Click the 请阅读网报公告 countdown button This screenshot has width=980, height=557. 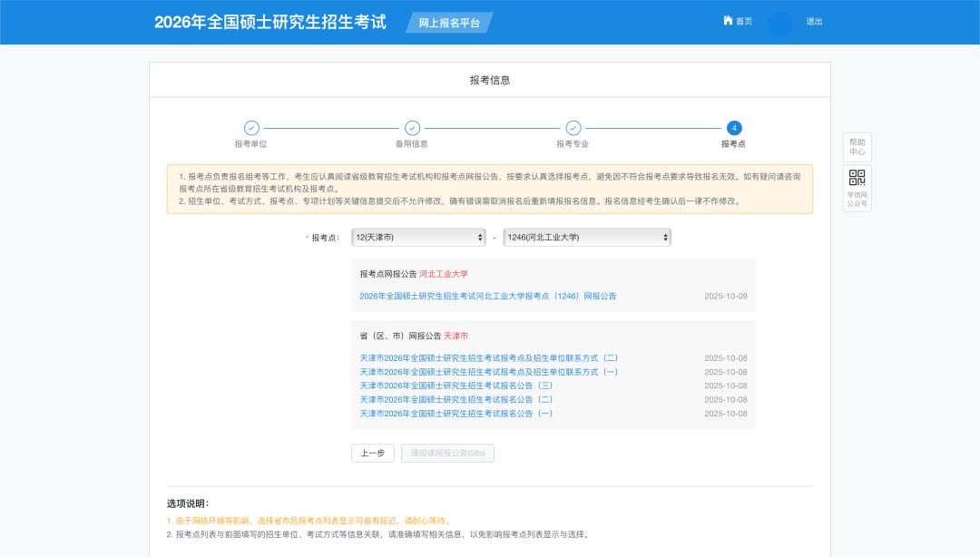[447, 453]
